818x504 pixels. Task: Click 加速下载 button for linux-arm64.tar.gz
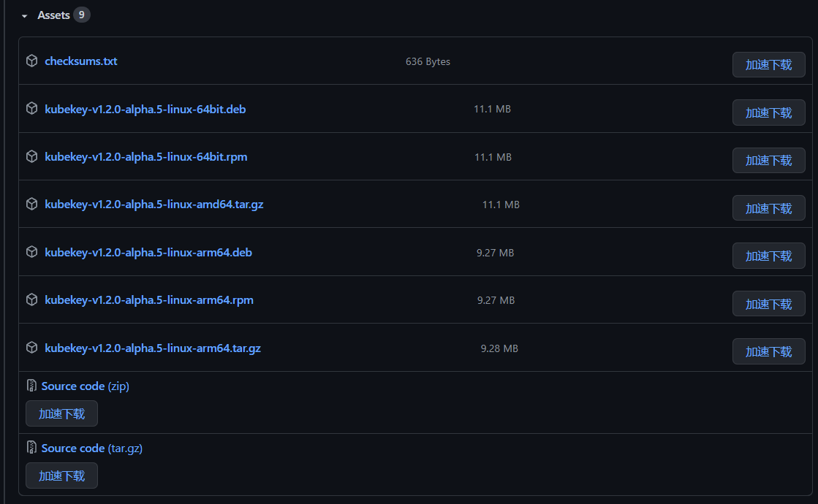coord(768,352)
